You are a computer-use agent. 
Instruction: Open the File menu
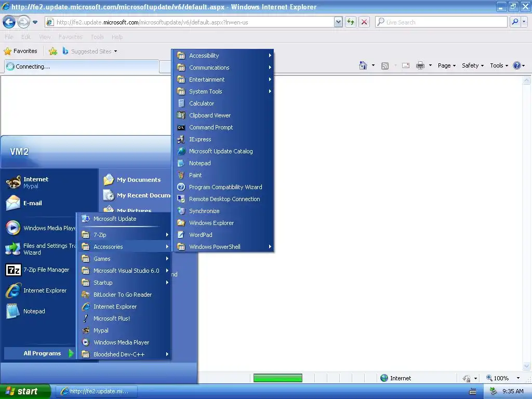click(9, 37)
